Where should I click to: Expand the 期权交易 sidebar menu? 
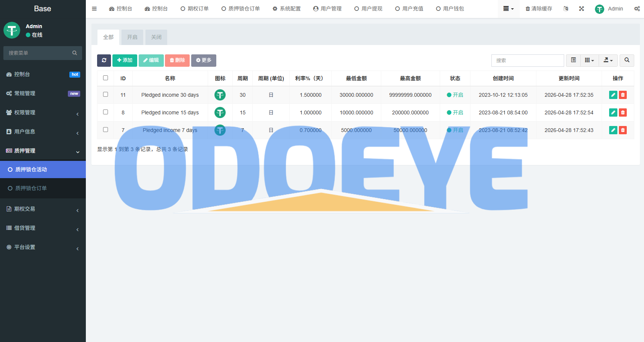(43, 209)
